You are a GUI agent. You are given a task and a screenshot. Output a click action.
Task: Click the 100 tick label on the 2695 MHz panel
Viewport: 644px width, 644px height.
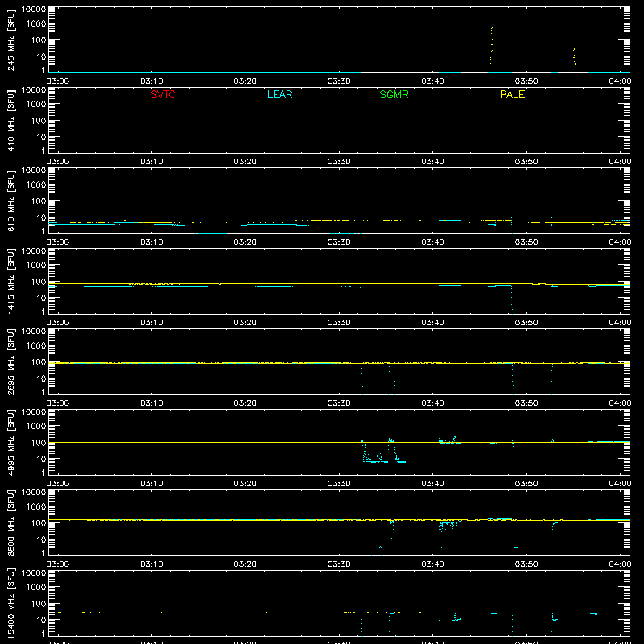tap(39, 362)
